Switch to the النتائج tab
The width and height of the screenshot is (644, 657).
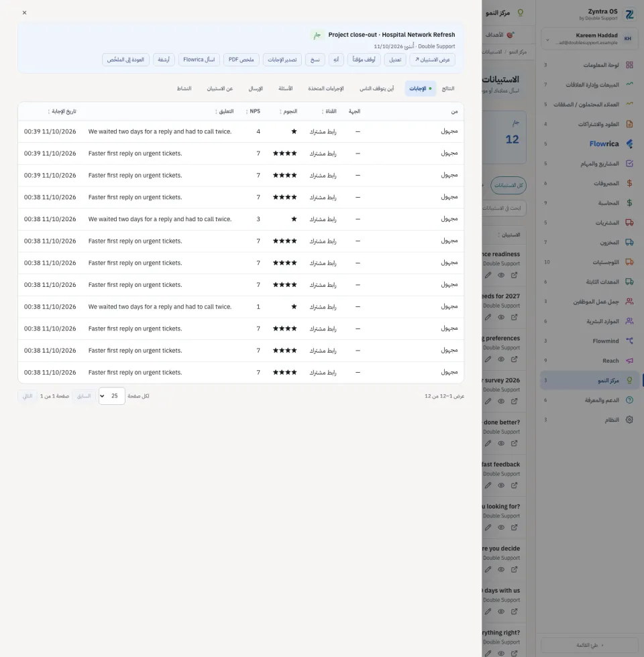coord(448,88)
